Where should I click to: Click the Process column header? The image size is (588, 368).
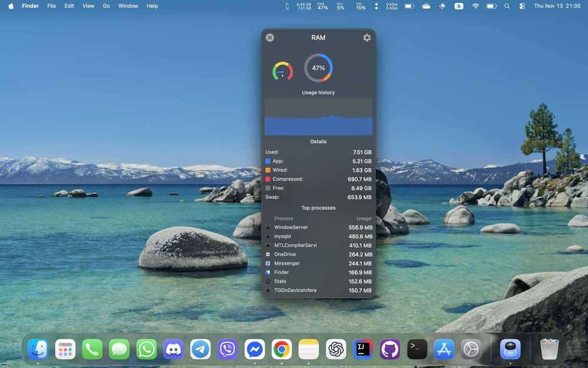pos(283,218)
